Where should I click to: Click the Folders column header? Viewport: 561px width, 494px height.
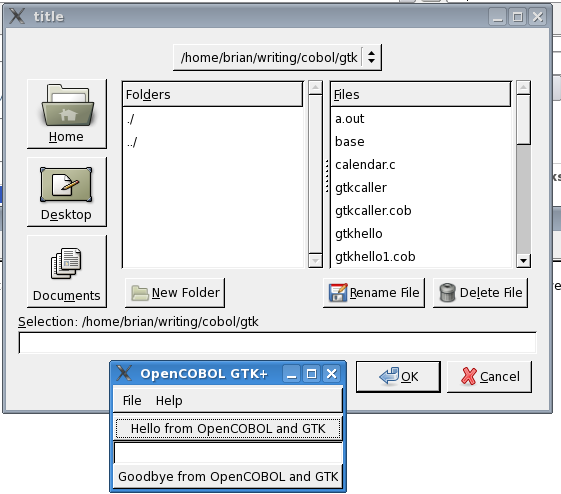point(213,94)
